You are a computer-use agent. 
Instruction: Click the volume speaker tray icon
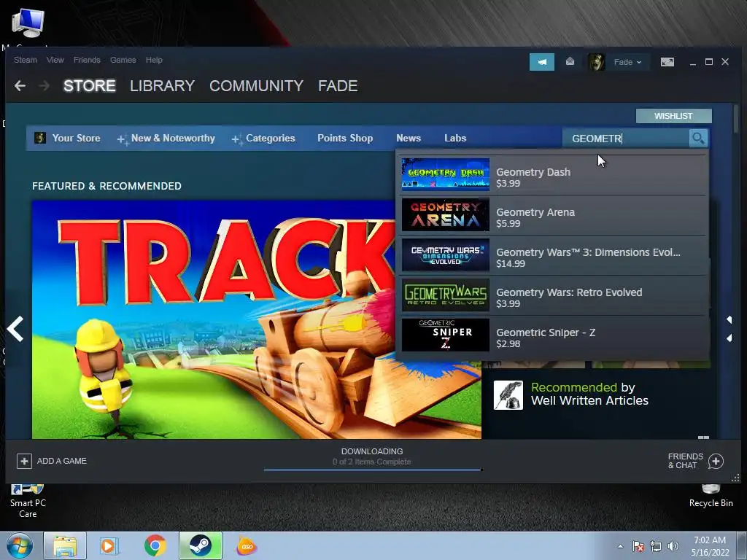[673, 546]
